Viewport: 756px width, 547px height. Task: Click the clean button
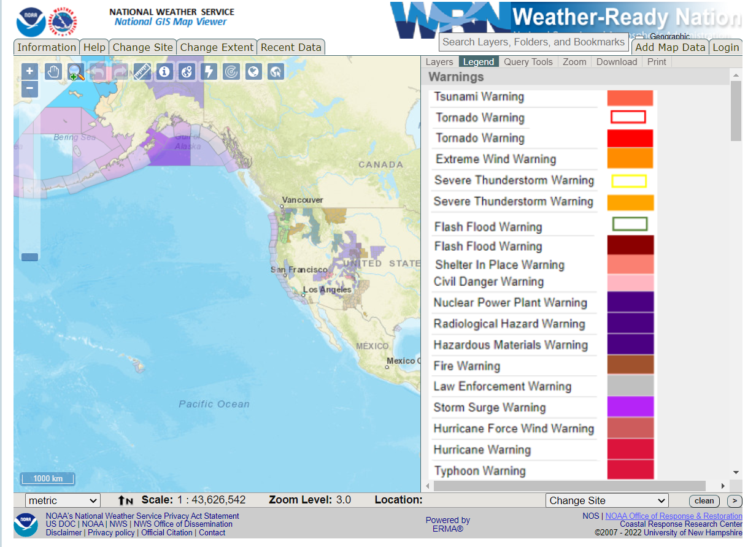704,500
